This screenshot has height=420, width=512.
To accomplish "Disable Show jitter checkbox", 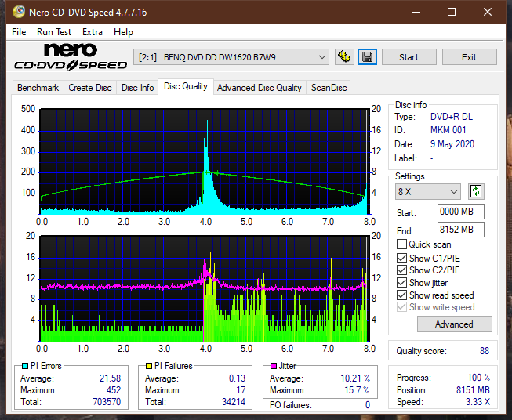I will coord(401,283).
